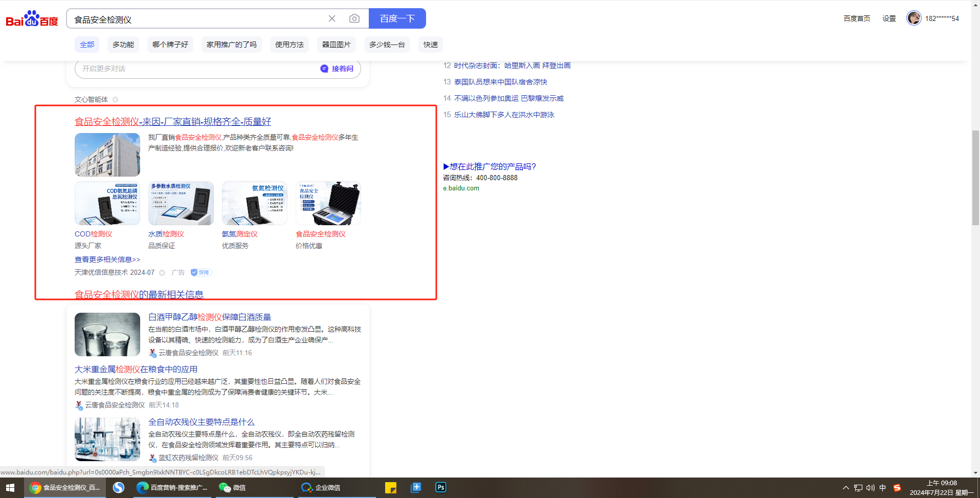Open the 食品安全检测仪 product link
Viewport: 980px width, 498px height.
(321, 234)
